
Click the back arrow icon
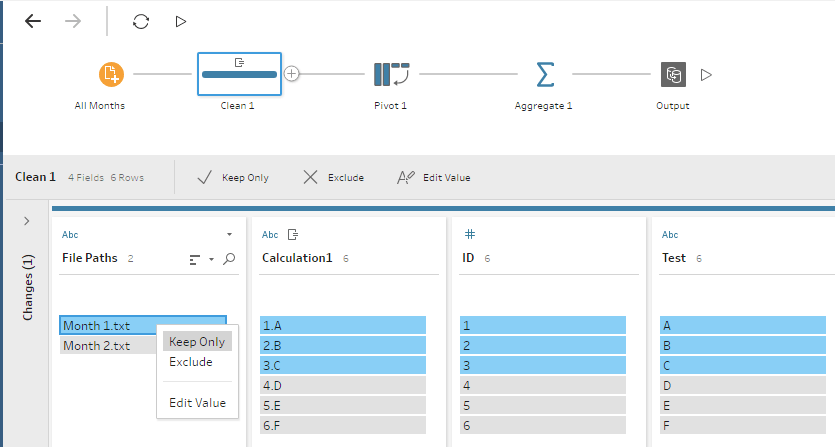point(33,21)
